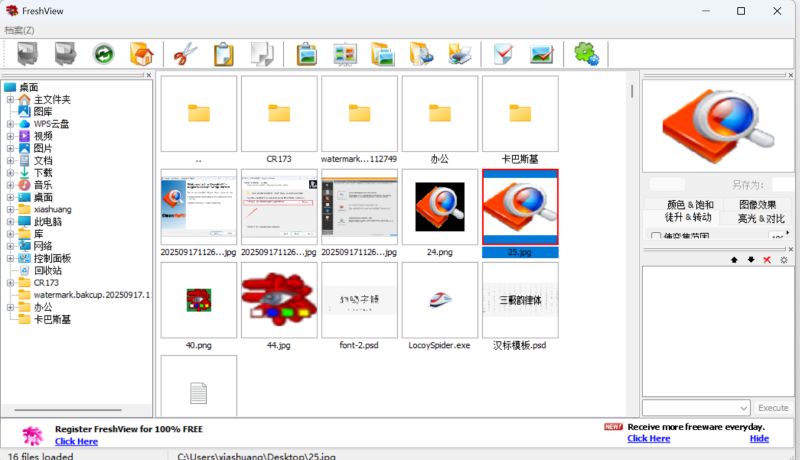Click the page with red checkmark icon
Image resolution: width=800 pixels, height=460 pixels.
(503, 54)
